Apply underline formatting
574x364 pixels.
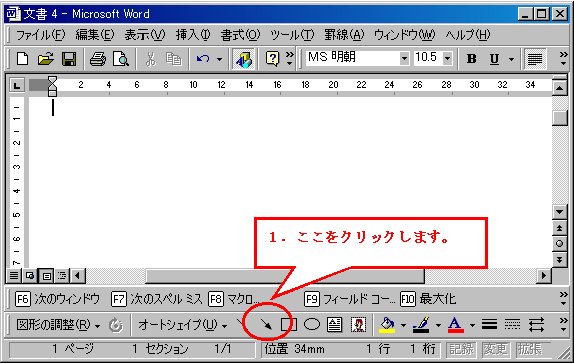pos(494,59)
